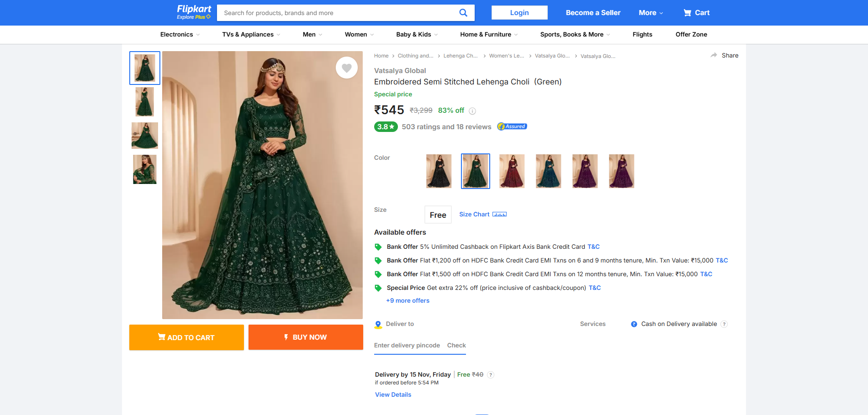Screen dimensions: 868x415
Task: Click price info icon beside 83% off
Action: click(x=472, y=111)
